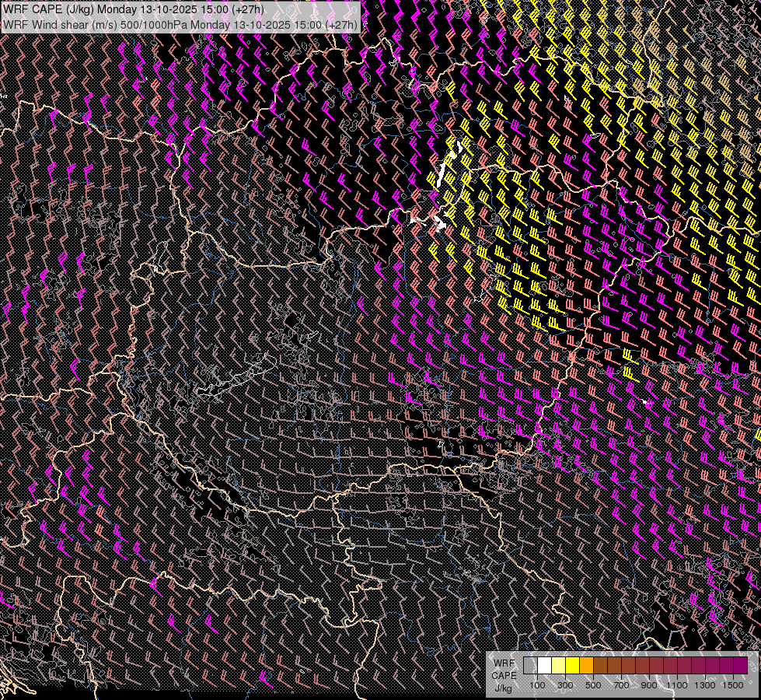
Task: Click the 500 tick label in the legend
Action: coord(593,685)
